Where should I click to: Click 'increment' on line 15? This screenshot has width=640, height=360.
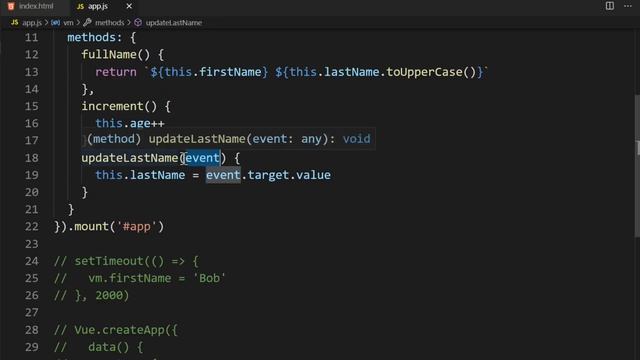tap(112, 107)
